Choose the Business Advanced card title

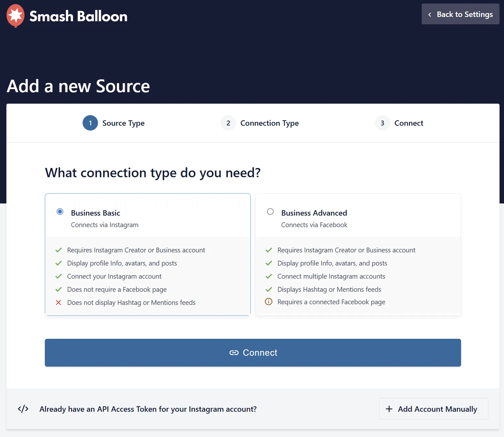[314, 213]
